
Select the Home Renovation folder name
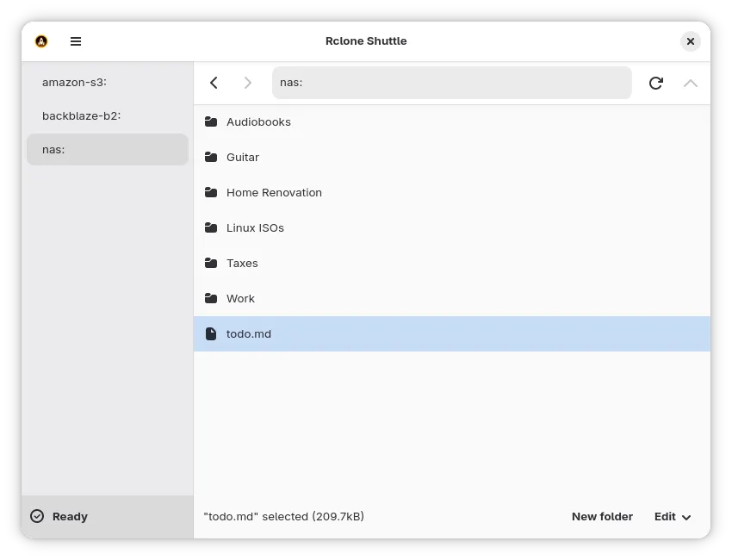coord(274,192)
